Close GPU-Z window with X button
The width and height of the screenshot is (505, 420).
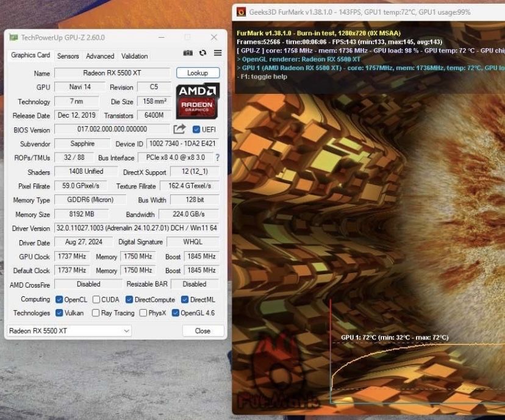[x=214, y=37]
